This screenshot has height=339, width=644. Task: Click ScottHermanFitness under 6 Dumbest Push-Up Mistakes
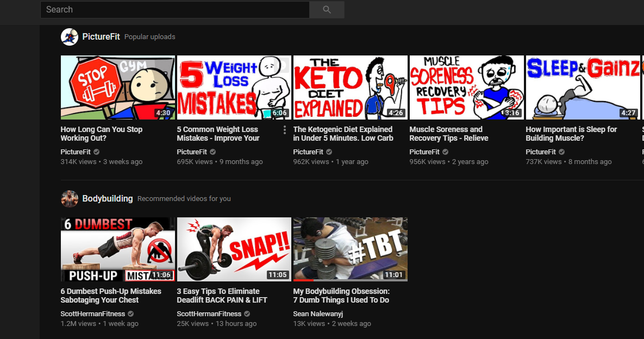tap(93, 313)
